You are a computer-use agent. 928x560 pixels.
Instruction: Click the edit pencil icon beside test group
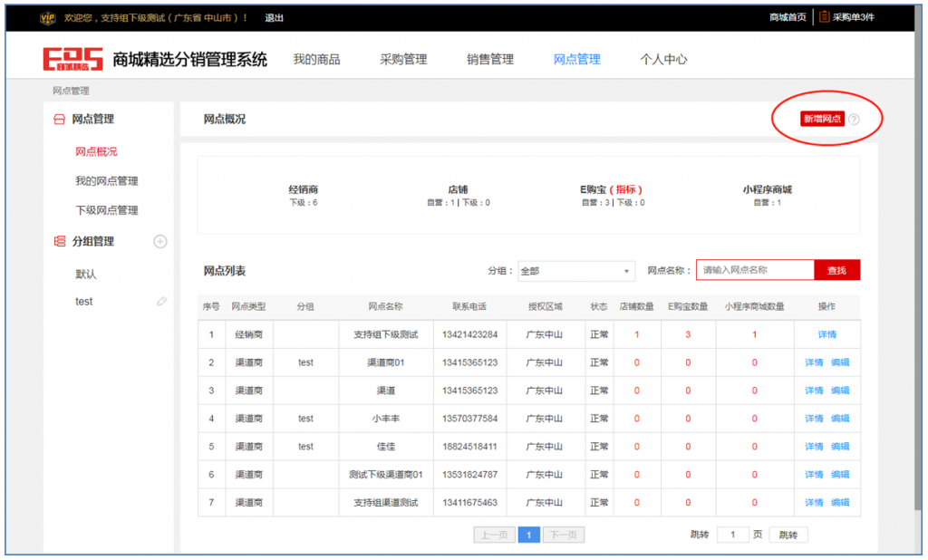[161, 302]
